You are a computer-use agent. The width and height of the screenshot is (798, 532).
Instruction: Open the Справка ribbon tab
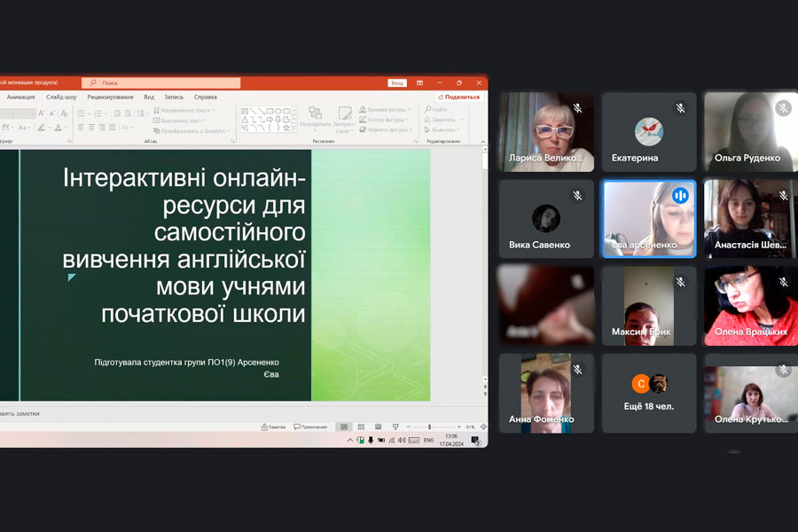205,97
